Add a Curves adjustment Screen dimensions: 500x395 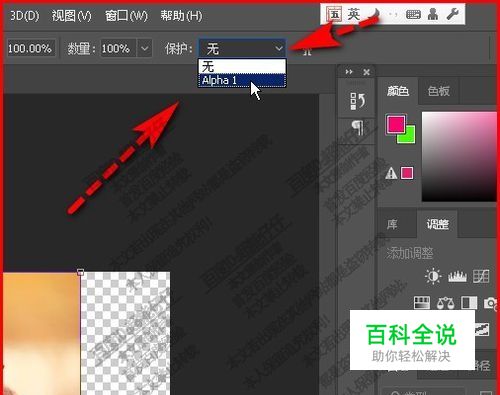[x=481, y=276]
